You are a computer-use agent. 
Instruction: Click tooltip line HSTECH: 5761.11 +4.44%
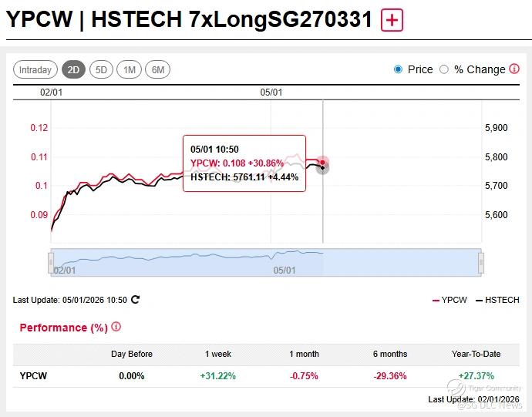244,177
